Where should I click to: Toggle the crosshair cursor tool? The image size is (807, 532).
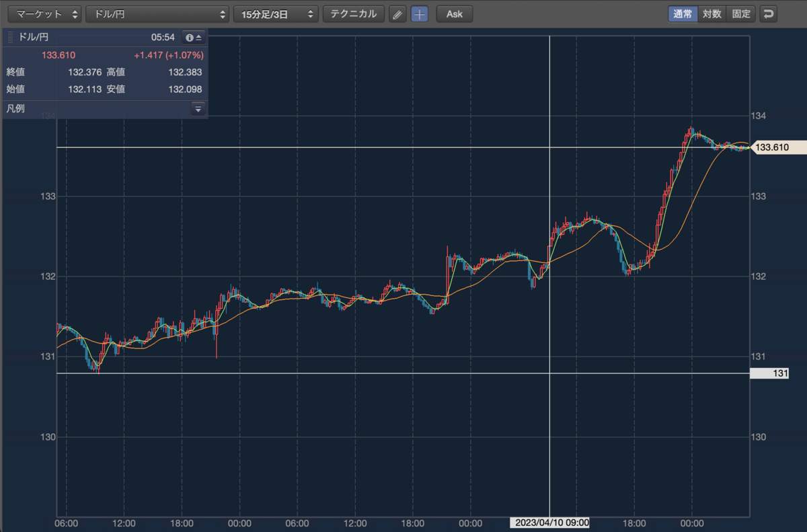point(420,14)
